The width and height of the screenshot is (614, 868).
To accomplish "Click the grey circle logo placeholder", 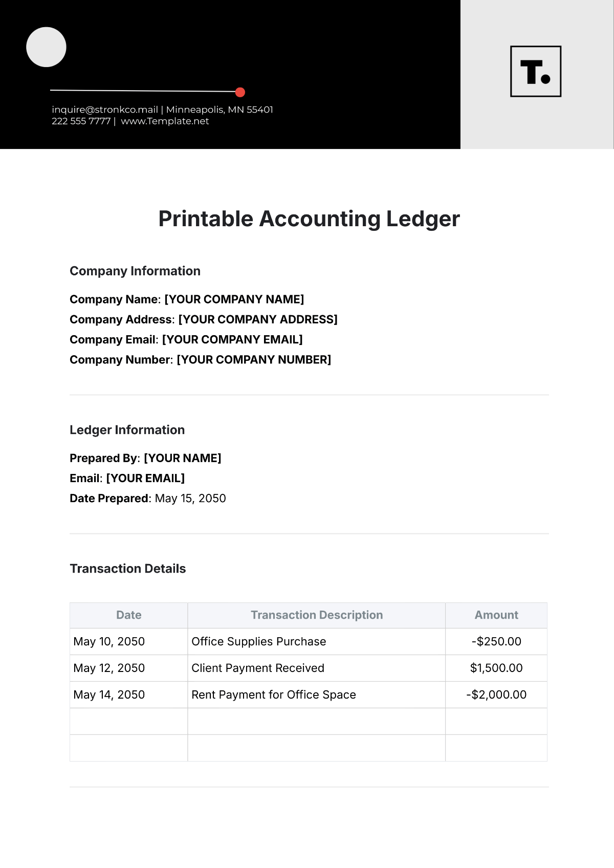I will tap(46, 47).
